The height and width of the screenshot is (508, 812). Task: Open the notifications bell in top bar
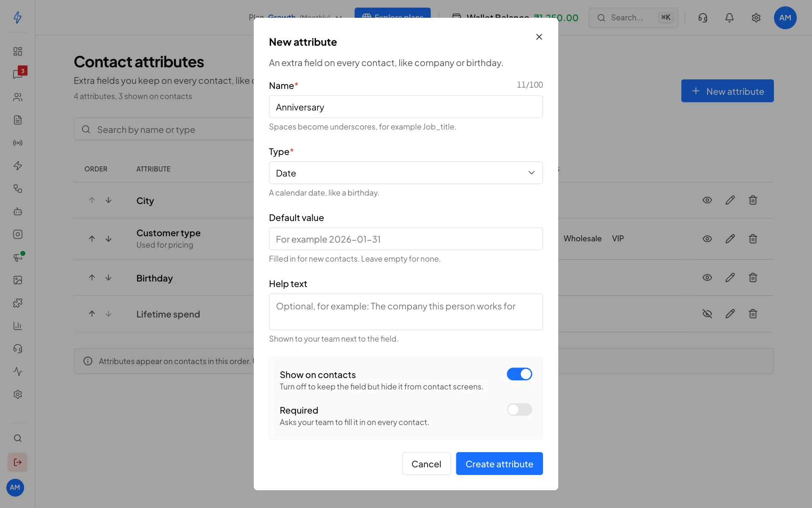click(x=730, y=18)
